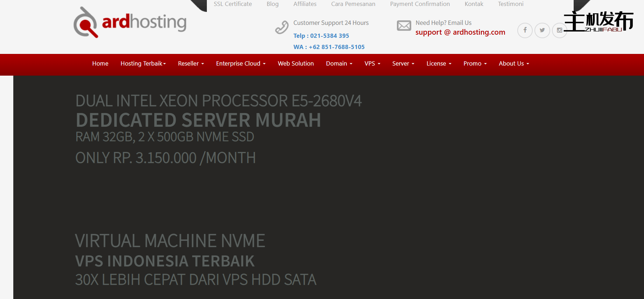Image resolution: width=644 pixels, height=299 pixels.
Task: Open the Dedicated Server Murah banner
Action: tap(198, 120)
